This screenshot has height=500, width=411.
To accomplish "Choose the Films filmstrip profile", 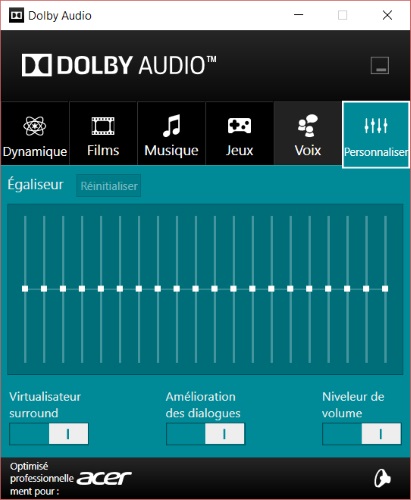I will pyautogui.click(x=103, y=133).
